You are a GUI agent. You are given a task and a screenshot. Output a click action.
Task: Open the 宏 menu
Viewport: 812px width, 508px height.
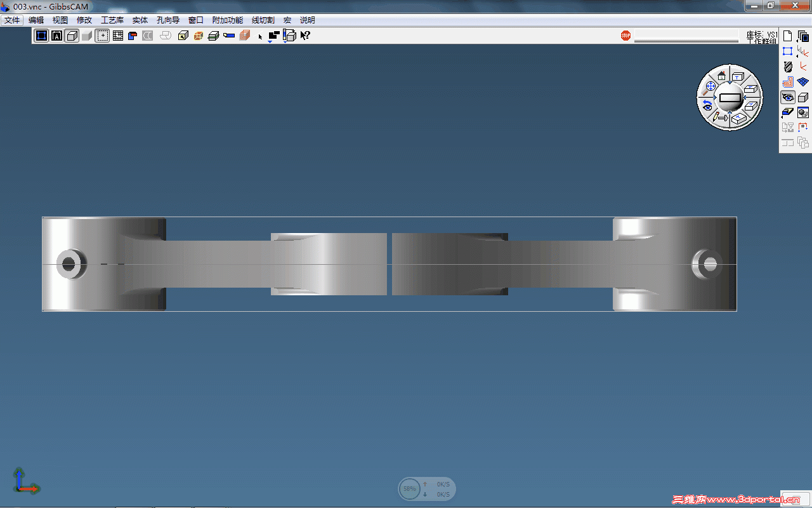pyautogui.click(x=287, y=20)
